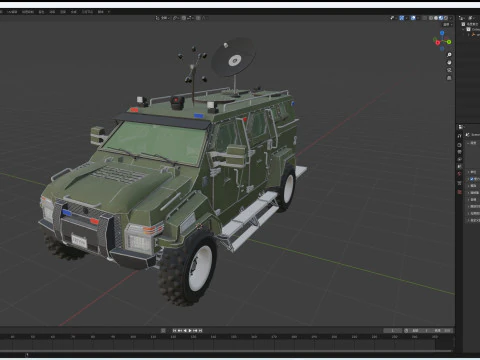Click the blue Z axis on navigation gizmo

point(442,33)
